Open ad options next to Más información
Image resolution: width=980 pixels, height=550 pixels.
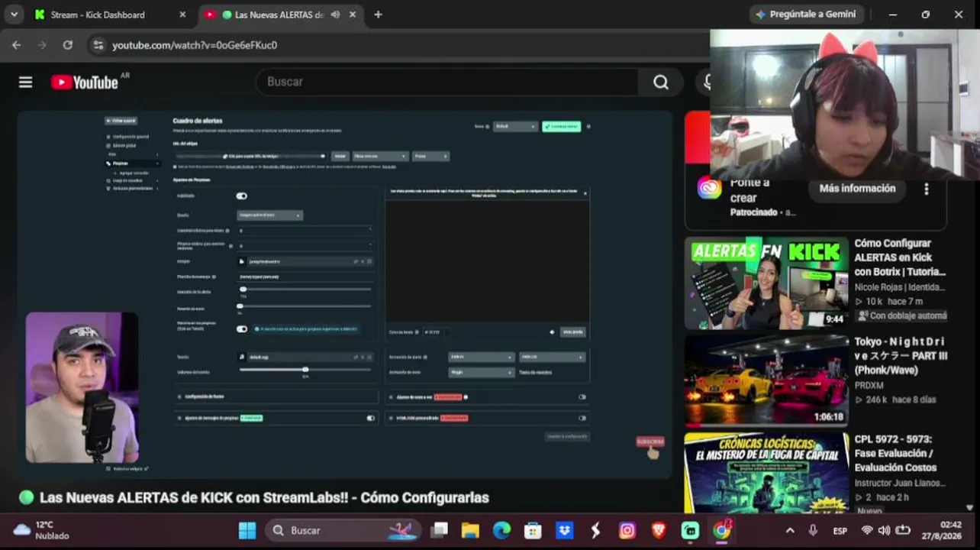pos(927,189)
